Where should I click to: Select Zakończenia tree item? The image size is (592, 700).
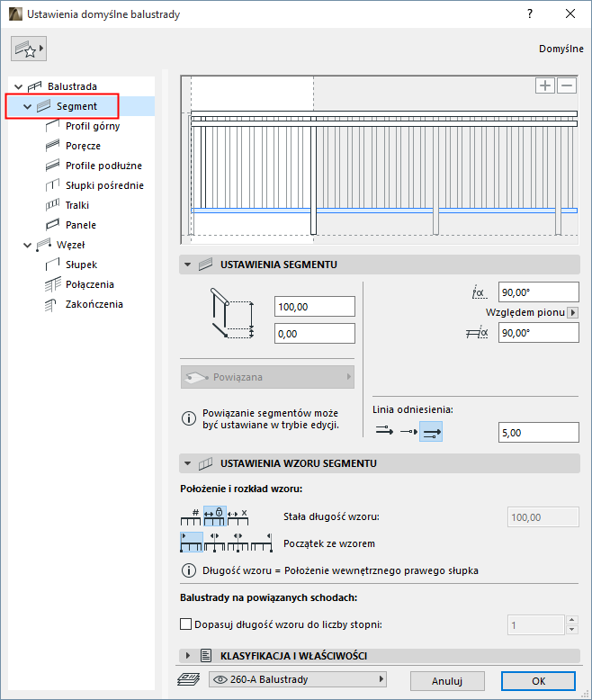[94, 304]
